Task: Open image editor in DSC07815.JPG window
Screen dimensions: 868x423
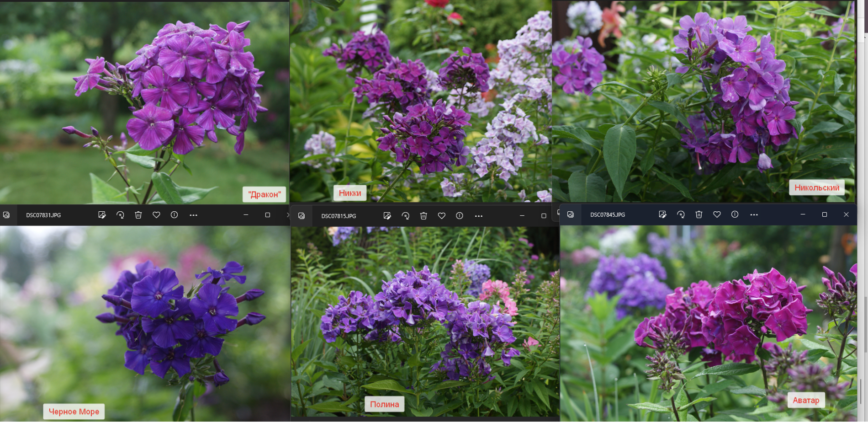Action: click(387, 216)
